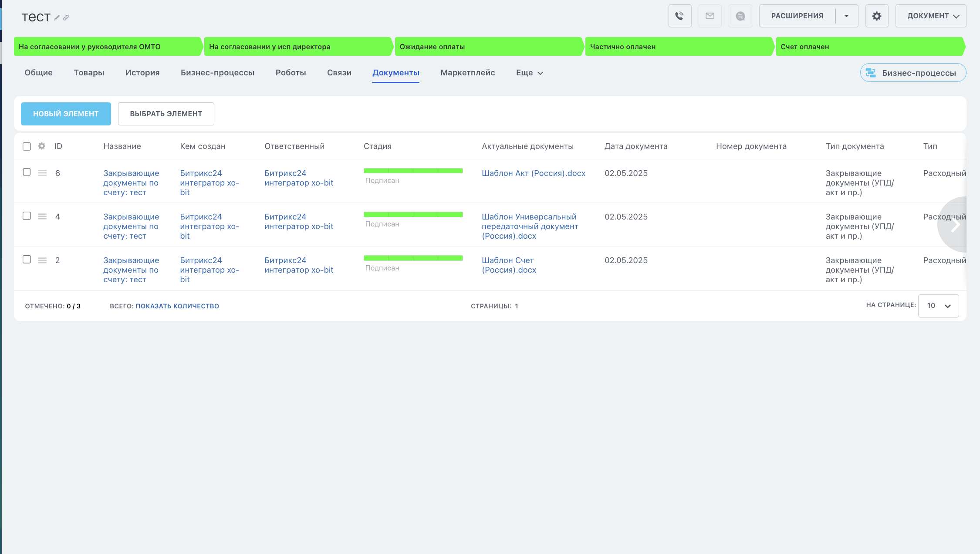Screen dimensions: 980x554
Task: Click the copy link icon beside тест title
Action: point(66,18)
